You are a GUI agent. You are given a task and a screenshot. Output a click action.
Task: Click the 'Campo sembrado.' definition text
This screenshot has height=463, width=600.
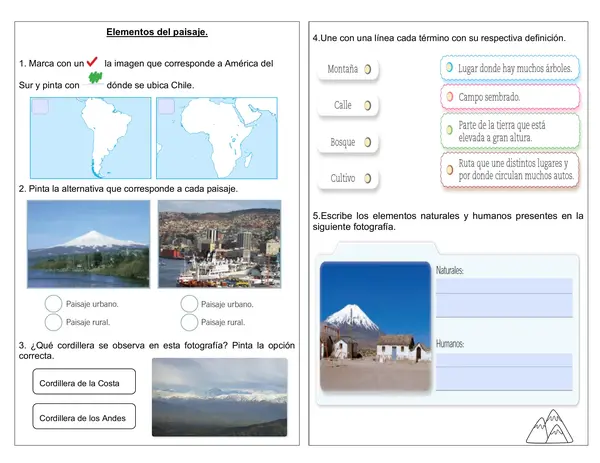coord(489,97)
